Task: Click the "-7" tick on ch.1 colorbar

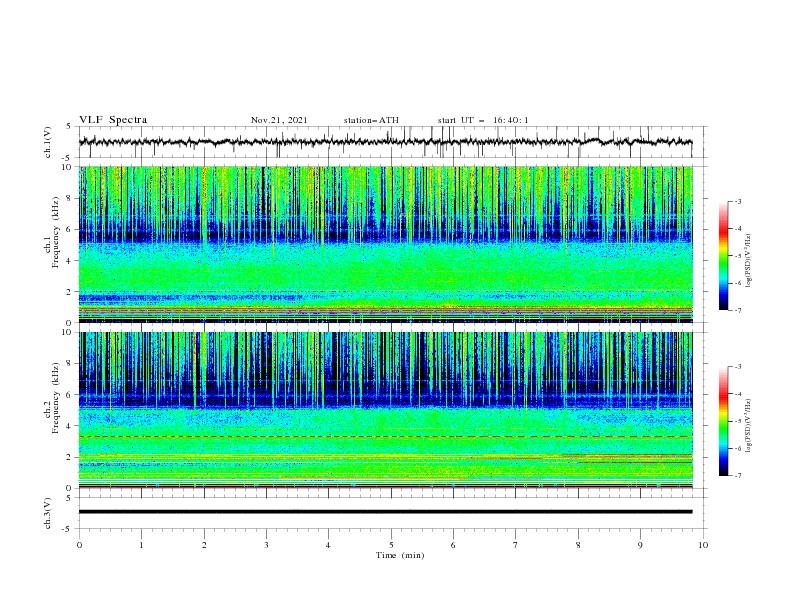Action: [737, 310]
